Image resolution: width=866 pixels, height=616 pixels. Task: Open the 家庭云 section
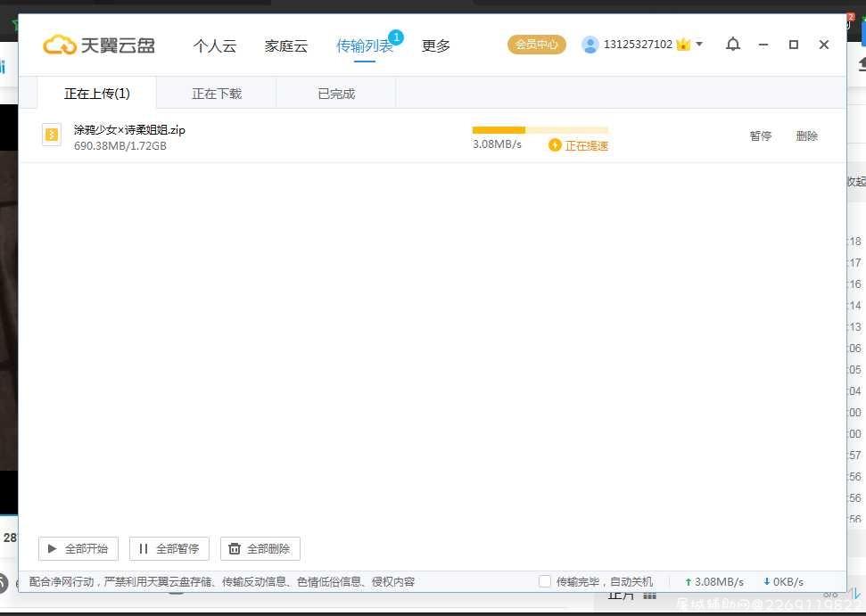click(x=286, y=45)
